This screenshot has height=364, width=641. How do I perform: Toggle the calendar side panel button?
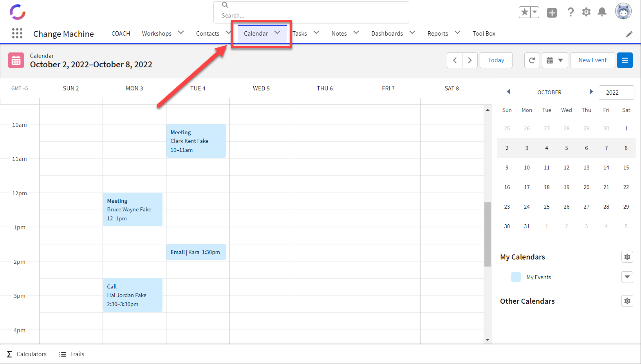click(625, 60)
